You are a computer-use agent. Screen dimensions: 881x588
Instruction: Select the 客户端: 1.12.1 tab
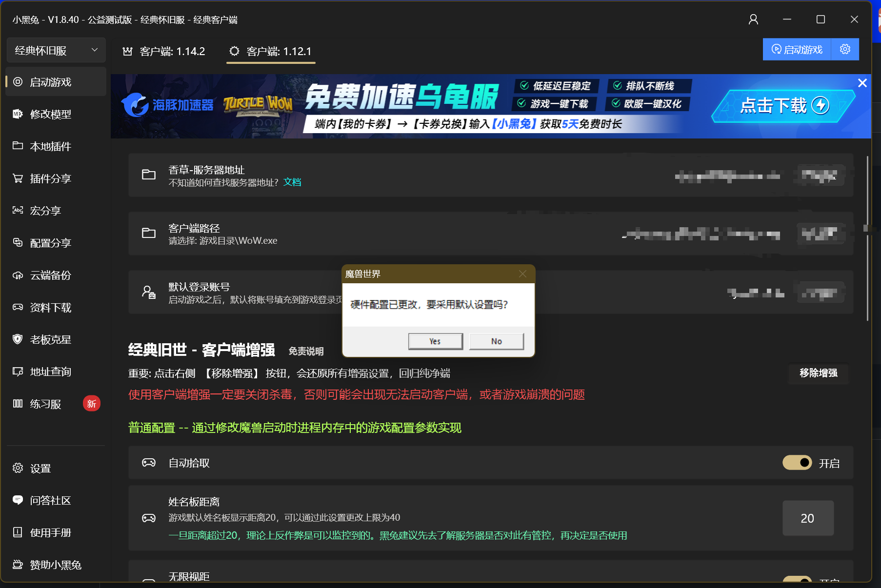click(271, 51)
